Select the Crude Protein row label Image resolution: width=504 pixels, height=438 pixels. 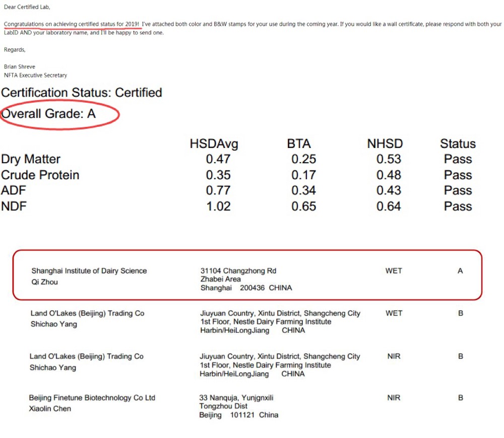click(40, 175)
